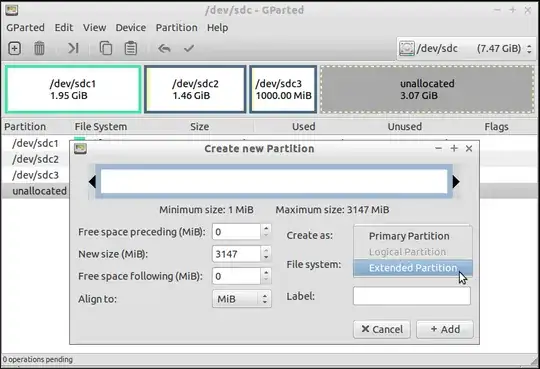Click the New partition toolbar icon
The height and width of the screenshot is (369, 540).
[14, 48]
